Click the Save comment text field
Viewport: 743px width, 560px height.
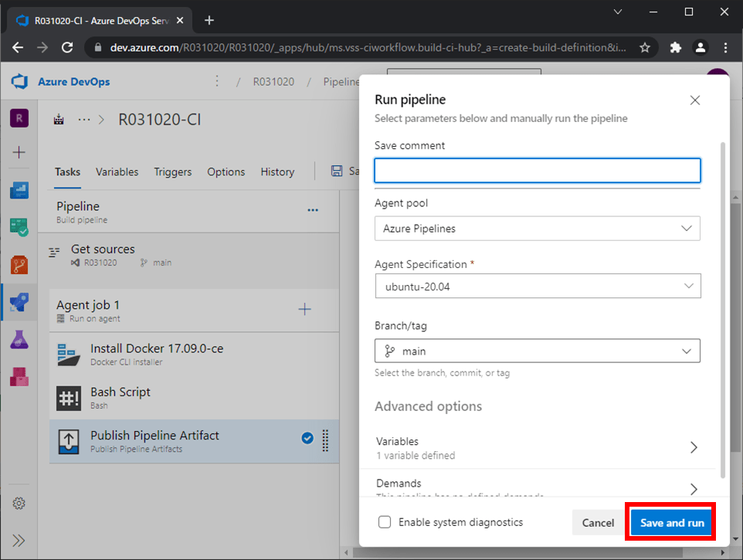538,170
